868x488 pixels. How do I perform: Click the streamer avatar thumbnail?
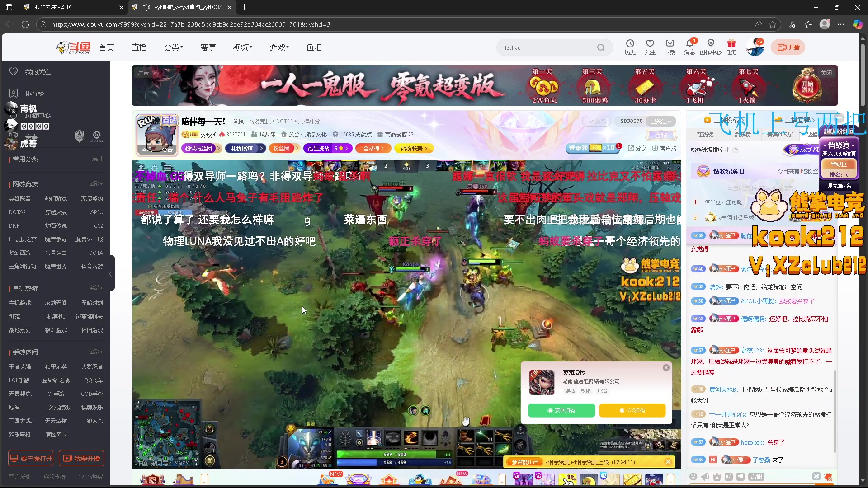156,134
